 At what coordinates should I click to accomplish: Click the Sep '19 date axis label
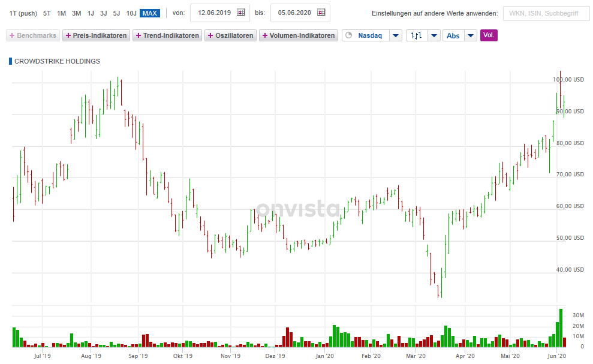(138, 356)
